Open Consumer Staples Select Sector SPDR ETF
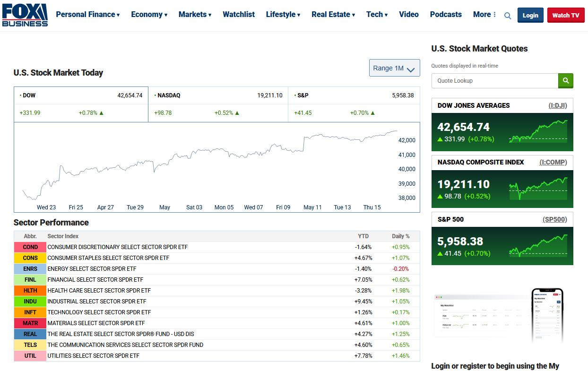Screen dimensions: 588x371 [x=108, y=258]
